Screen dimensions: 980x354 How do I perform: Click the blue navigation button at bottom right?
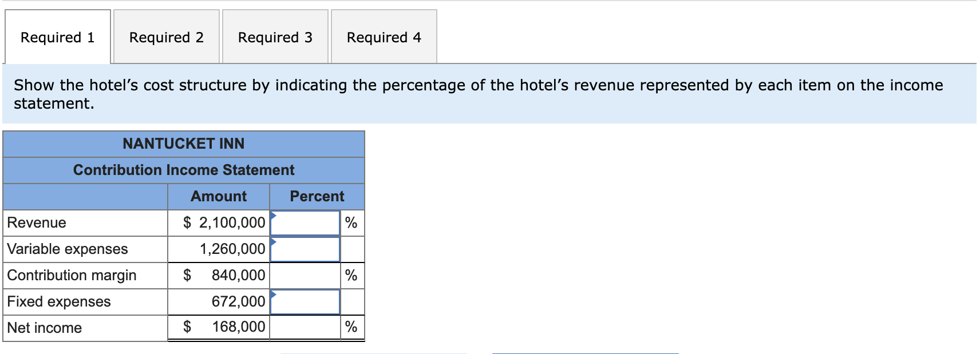coord(587,352)
